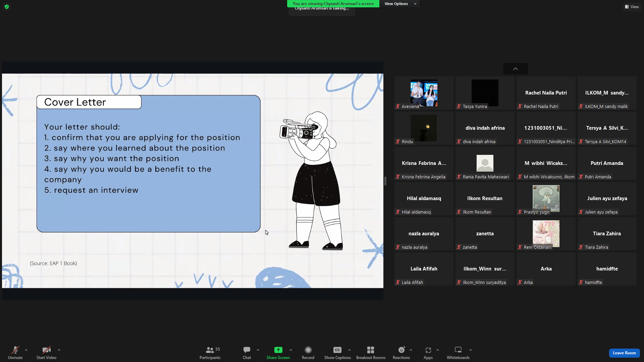Expand caption options arrow
This screenshot has height=362, width=644.
(350, 350)
